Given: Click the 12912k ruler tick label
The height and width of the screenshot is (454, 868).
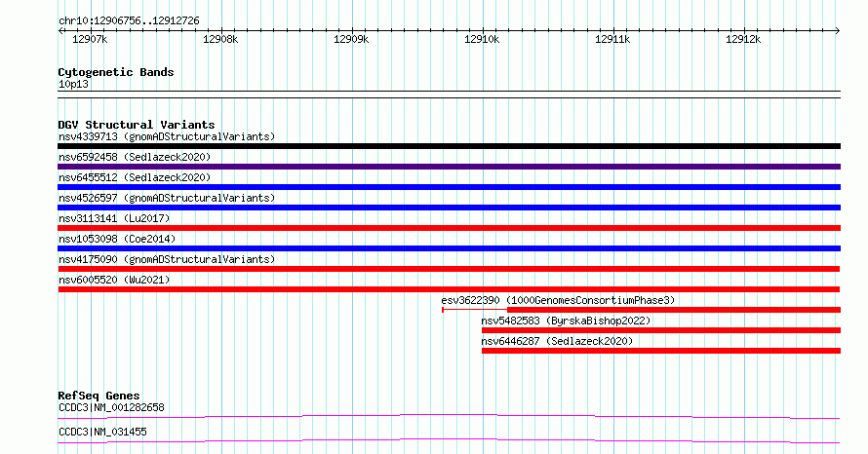Looking at the screenshot, I should (743, 39).
